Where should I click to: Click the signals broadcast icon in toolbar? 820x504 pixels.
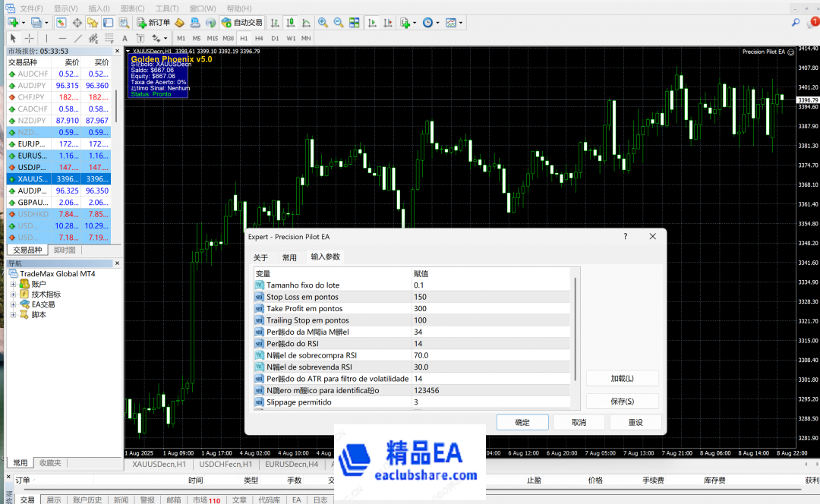pos(210,23)
